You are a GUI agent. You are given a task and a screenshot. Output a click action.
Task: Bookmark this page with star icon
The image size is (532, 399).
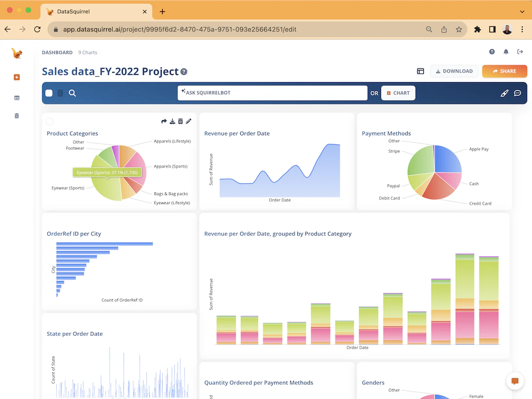pos(459,29)
